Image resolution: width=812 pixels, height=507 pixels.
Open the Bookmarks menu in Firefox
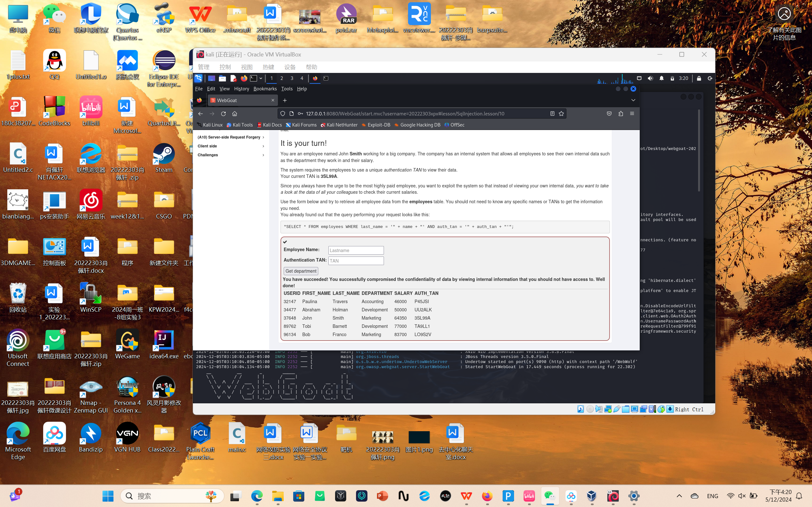point(265,88)
